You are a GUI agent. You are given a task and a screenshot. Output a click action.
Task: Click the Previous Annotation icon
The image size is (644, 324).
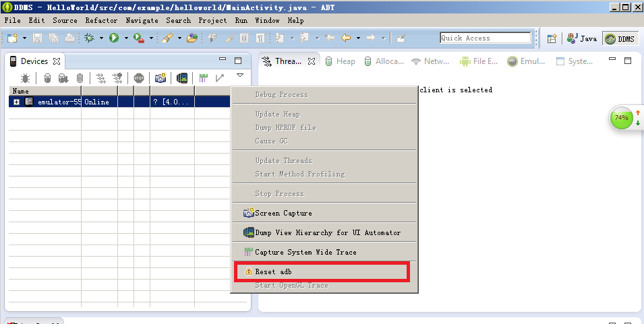(304, 38)
